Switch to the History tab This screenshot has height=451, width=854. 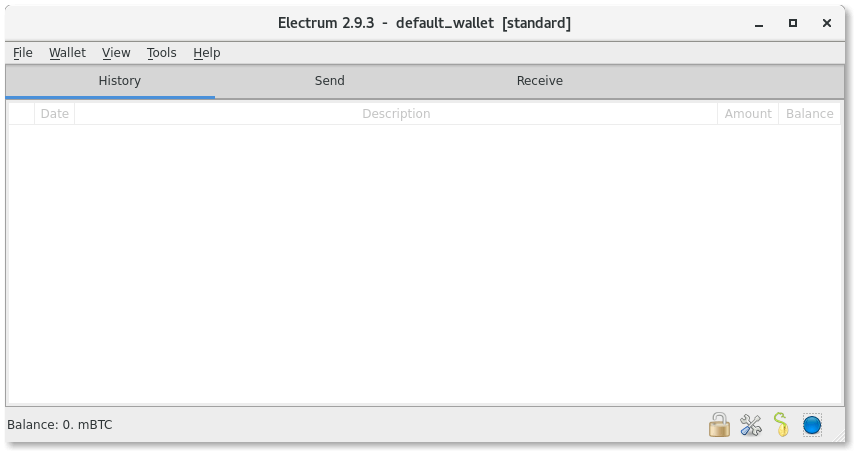[x=119, y=81]
